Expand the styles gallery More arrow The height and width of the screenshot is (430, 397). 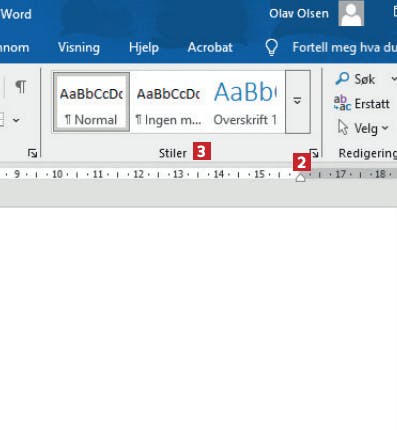click(298, 101)
